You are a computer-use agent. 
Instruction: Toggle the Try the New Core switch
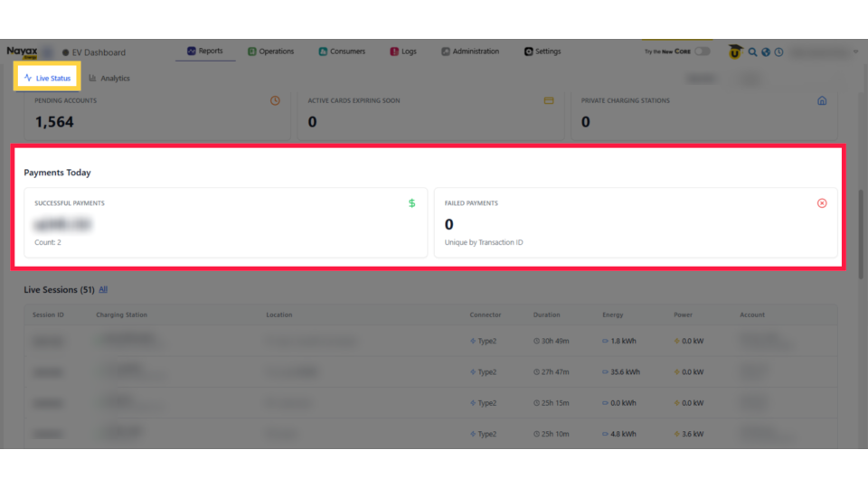[x=702, y=52]
